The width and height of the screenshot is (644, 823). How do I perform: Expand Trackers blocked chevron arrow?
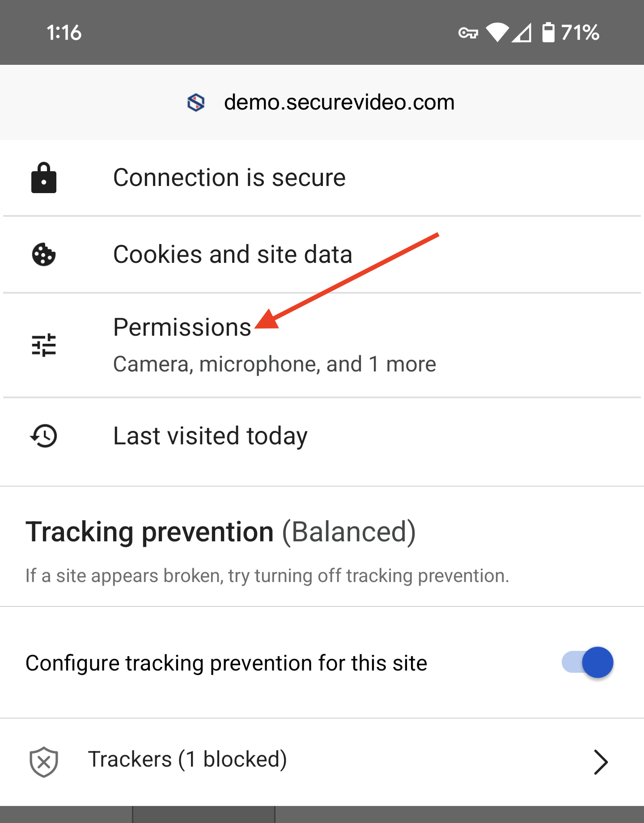coord(601,762)
